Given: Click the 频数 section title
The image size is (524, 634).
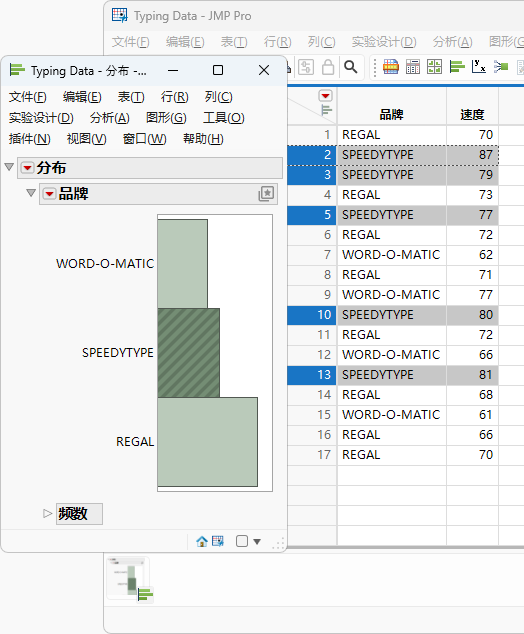Looking at the screenshot, I should (79, 514).
